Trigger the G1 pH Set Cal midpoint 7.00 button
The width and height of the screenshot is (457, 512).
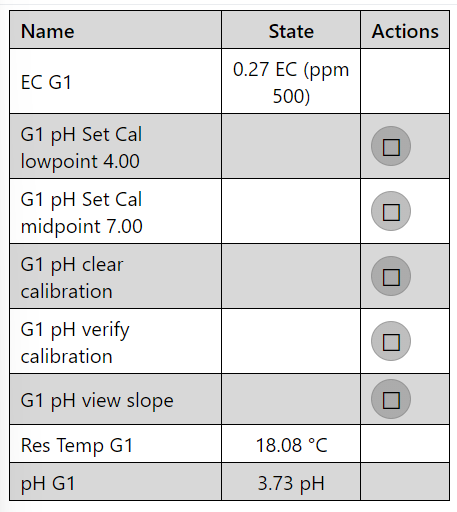tap(391, 211)
